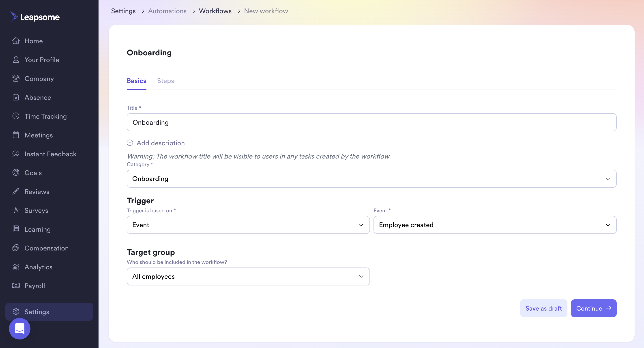644x348 pixels.
Task: Click the Onboarding page heading
Action: pos(149,52)
